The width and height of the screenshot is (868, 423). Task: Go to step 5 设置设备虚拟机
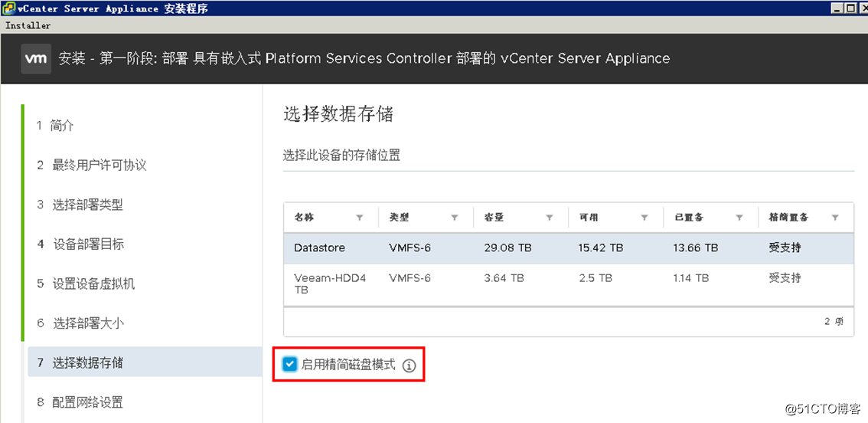[x=86, y=284]
